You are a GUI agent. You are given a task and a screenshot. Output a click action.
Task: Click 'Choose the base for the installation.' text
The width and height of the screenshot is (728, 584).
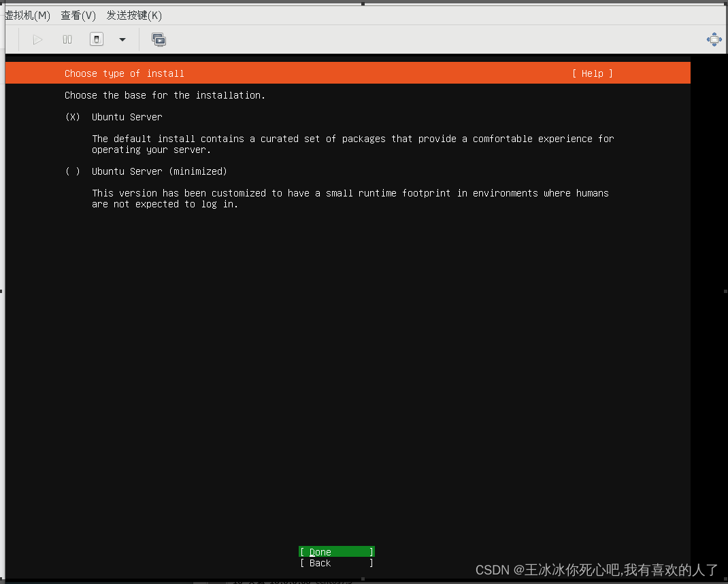tap(165, 95)
